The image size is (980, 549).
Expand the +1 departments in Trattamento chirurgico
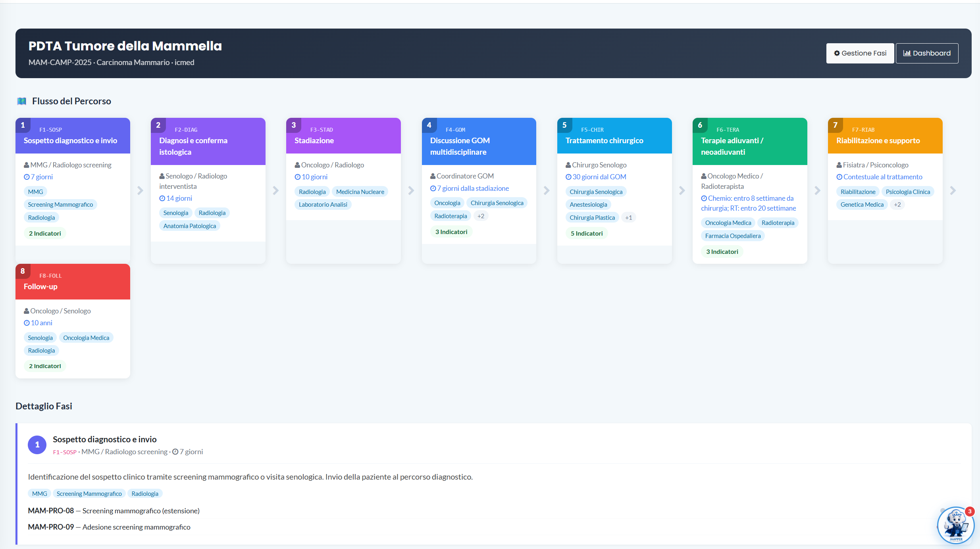tap(629, 218)
